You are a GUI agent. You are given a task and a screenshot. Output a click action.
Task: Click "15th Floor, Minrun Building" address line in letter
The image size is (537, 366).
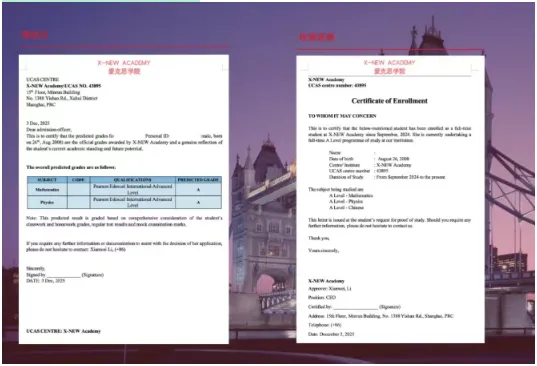click(x=53, y=92)
